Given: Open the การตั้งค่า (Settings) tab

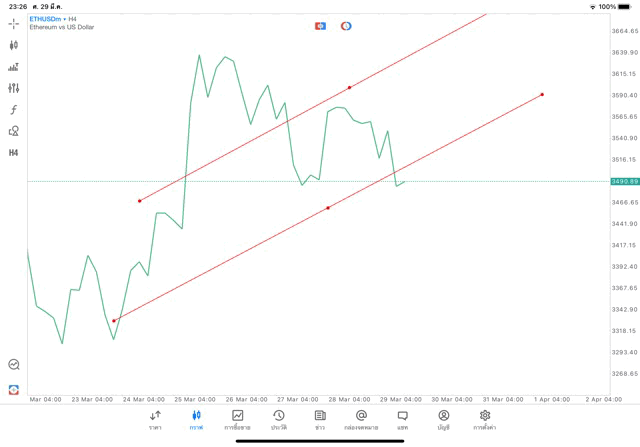Looking at the screenshot, I should (x=485, y=420).
